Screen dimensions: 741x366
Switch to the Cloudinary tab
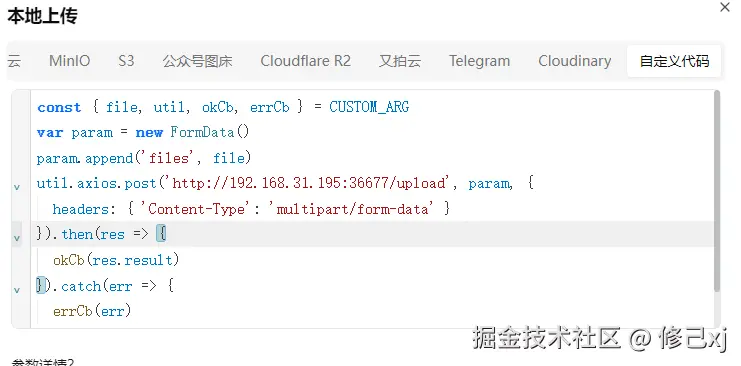coord(575,61)
